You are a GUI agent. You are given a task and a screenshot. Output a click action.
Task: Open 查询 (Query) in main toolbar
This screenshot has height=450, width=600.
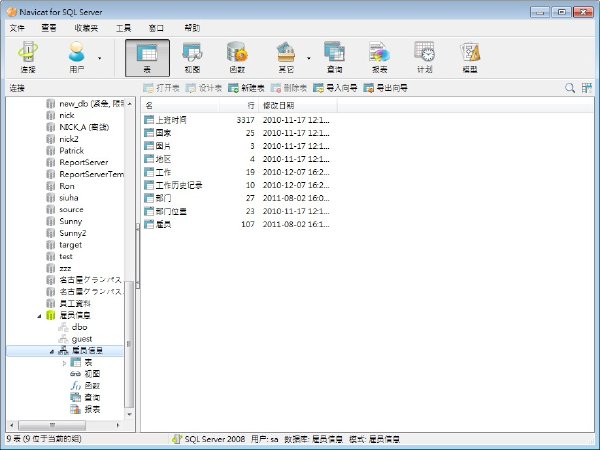coord(334,57)
